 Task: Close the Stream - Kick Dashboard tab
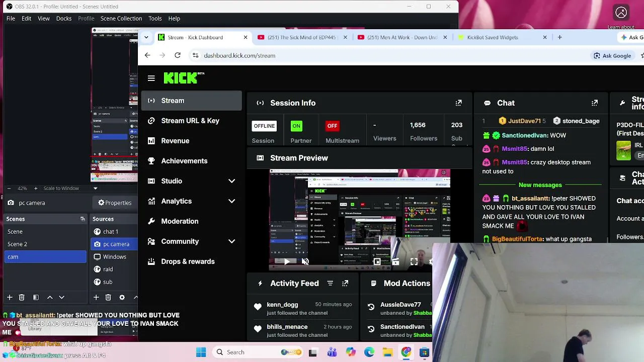coord(246,37)
